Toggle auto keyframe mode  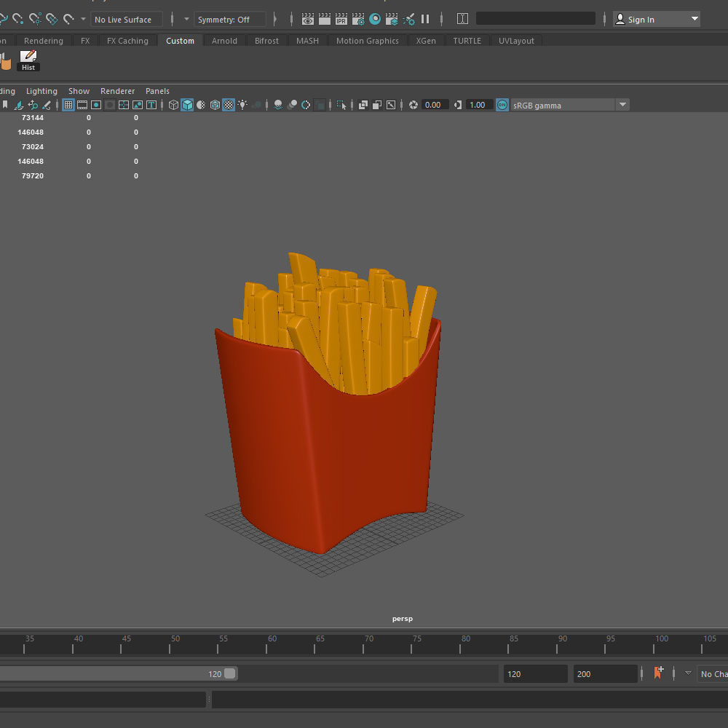pyautogui.click(x=659, y=673)
